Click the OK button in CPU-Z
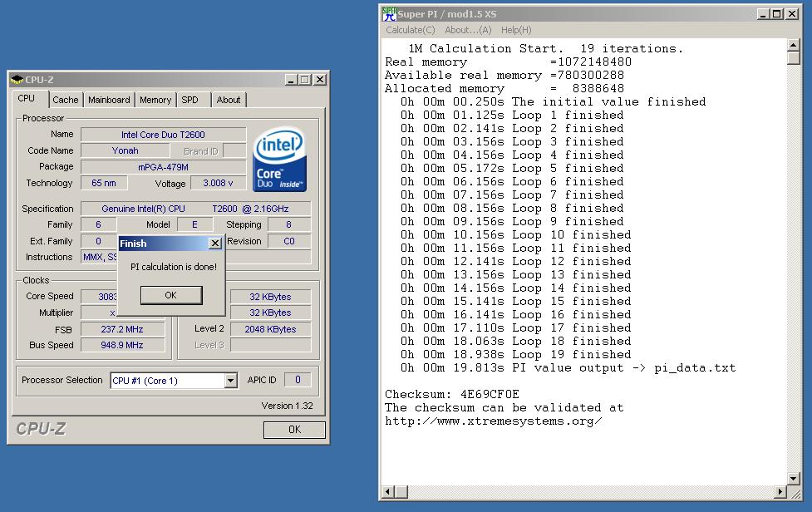The width and height of the screenshot is (812, 512). pos(294,430)
